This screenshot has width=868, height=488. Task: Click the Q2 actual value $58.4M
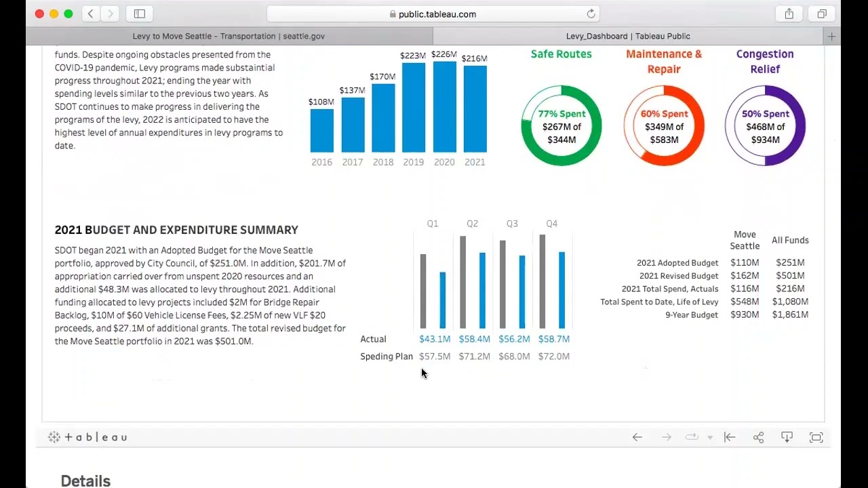[474, 339]
